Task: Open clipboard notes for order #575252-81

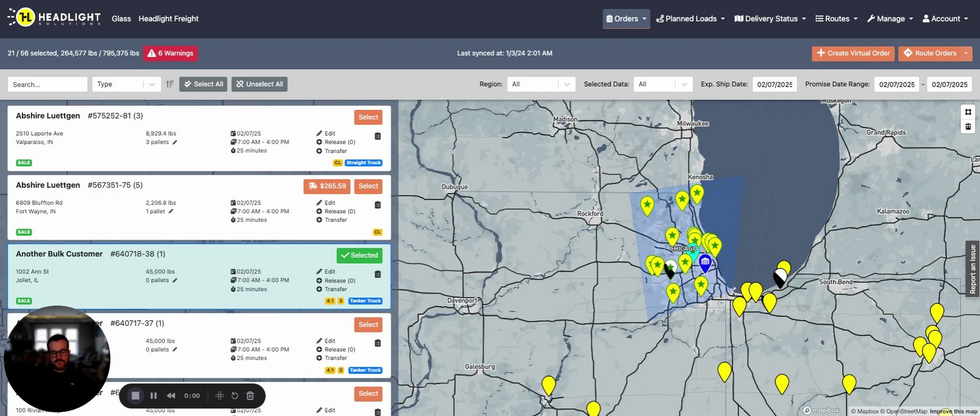Action: (378, 136)
